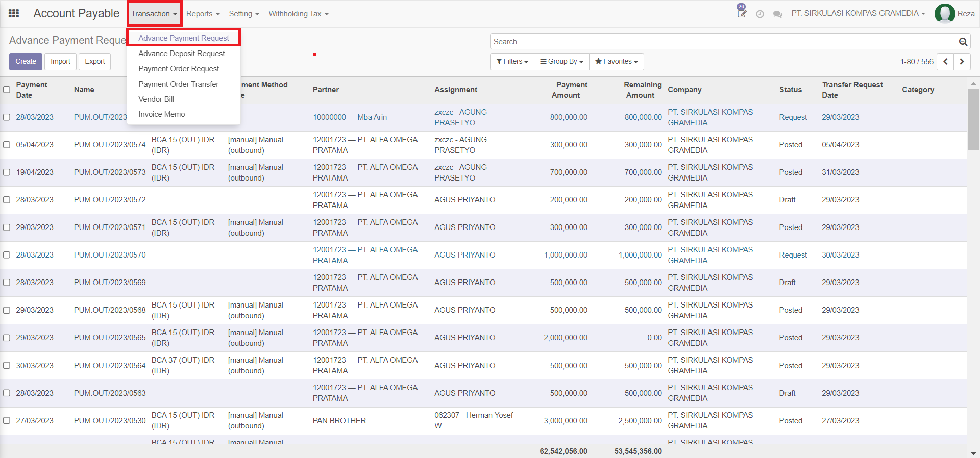Check the row for PUM.OUT/2023/0572
Image resolution: width=980 pixels, height=458 pixels.
7,200
